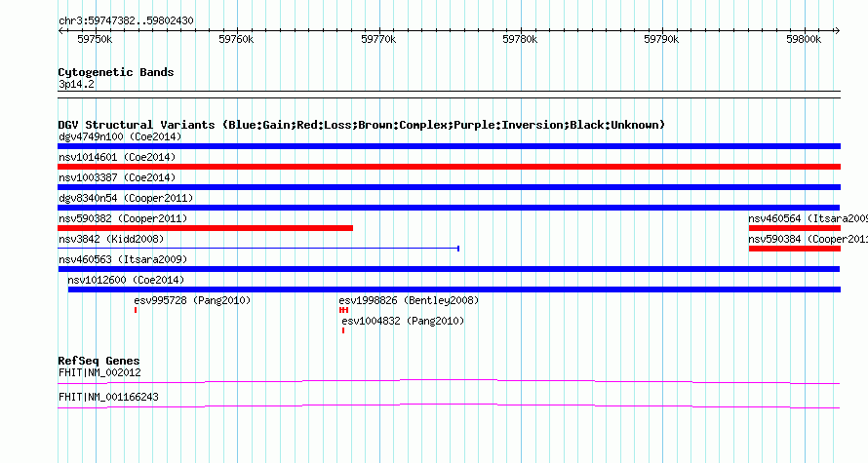Open variant label nsv1003387 (Coe2014)
The height and width of the screenshot is (463, 868).
(x=117, y=177)
